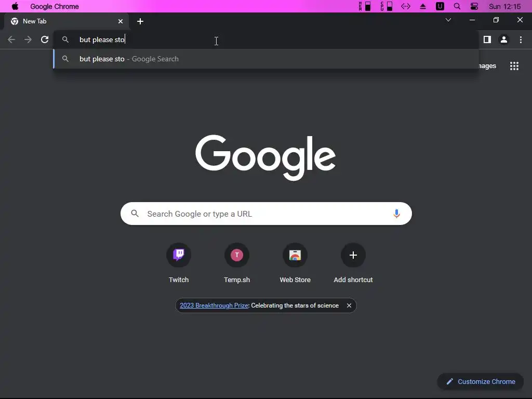Open the 2023 Breakthrough Prize link
This screenshot has height=399, width=532.
[x=214, y=305]
